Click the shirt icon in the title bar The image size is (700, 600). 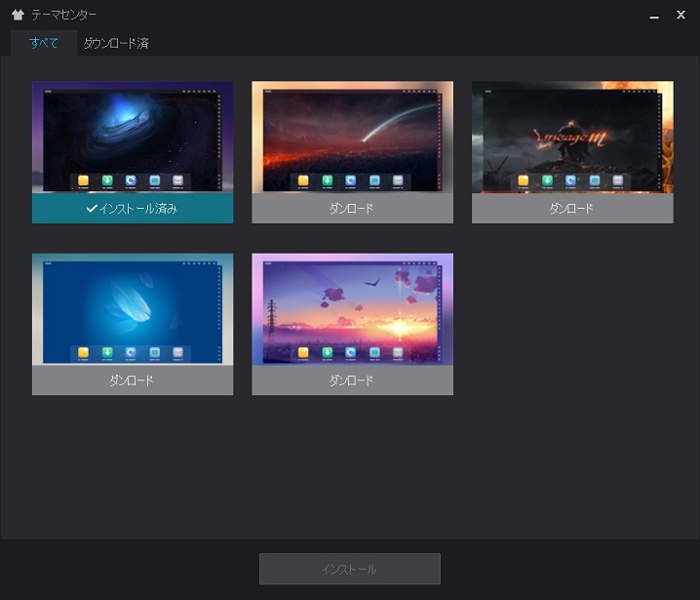[x=18, y=15]
